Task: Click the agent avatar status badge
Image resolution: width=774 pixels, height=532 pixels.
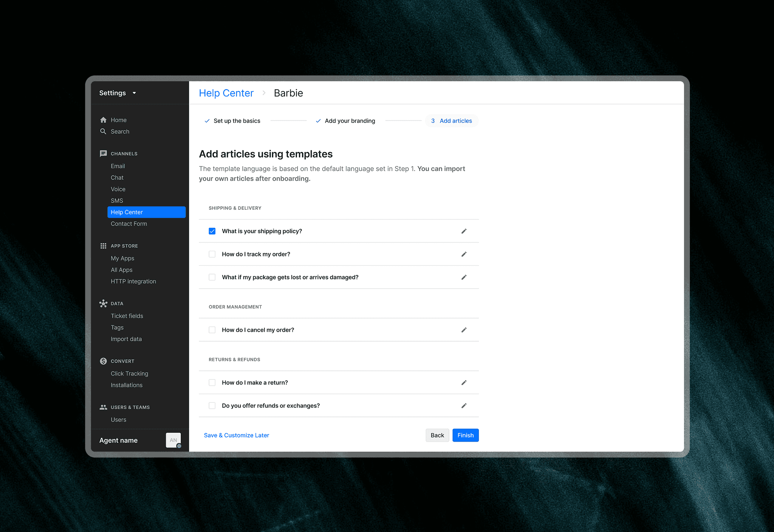Action: 179,446
